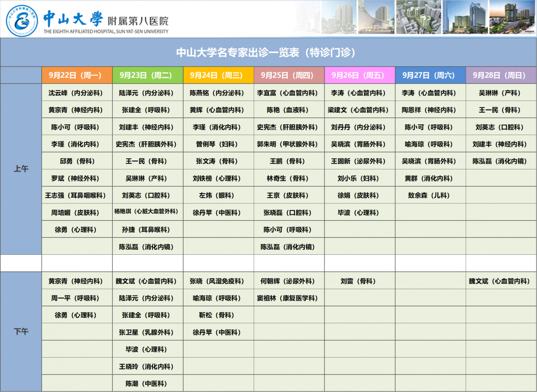
Task: Select 李宜富（心血管内科） cell
Action: click(x=289, y=93)
